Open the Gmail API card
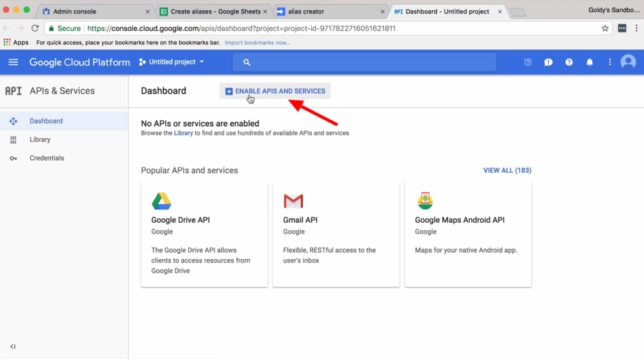This screenshot has height=359, width=644. click(x=336, y=235)
